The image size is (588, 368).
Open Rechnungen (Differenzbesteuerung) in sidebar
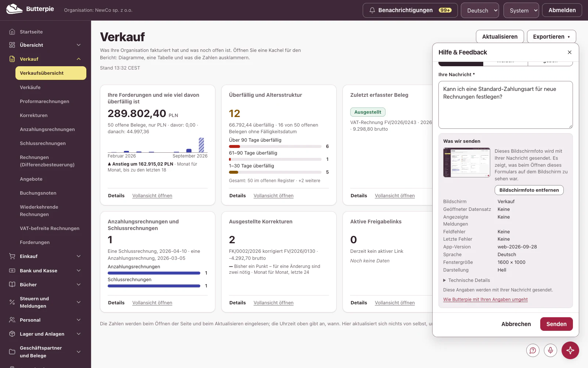click(x=51, y=161)
